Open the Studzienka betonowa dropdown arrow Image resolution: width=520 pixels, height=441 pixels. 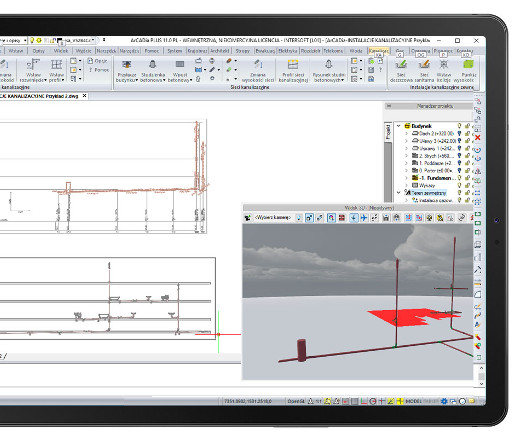point(164,80)
